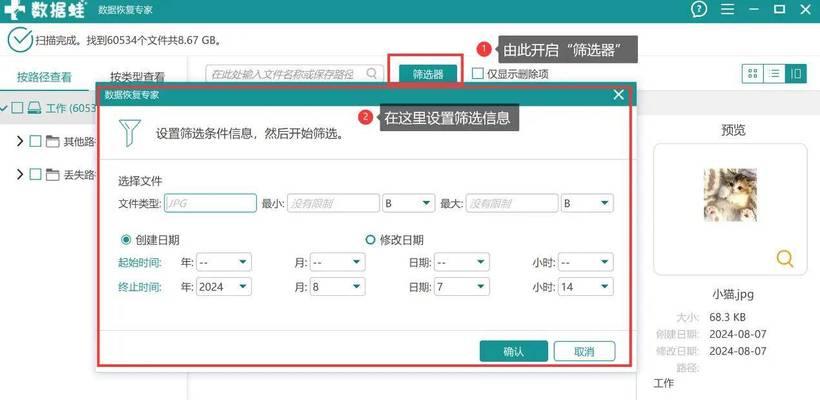Click the minimum size input field
Image resolution: width=820 pixels, height=400 pixels.
tap(333, 203)
